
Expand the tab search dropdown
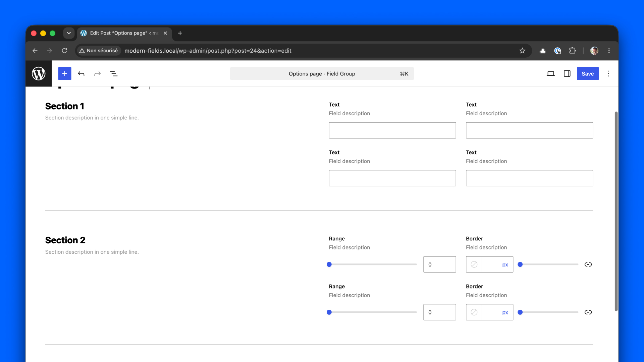69,33
